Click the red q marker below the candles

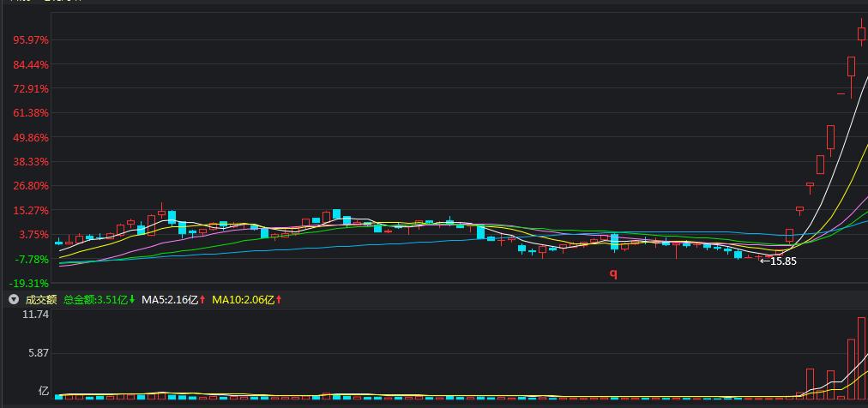[x=613, y=274]
